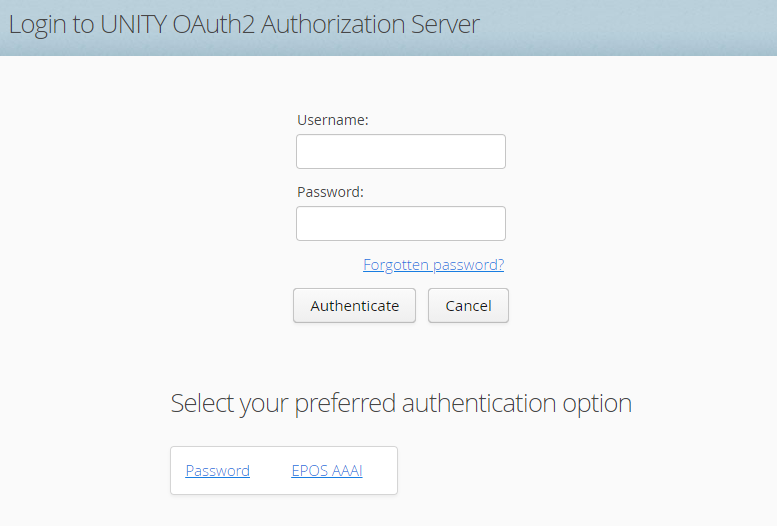Viewport: 777px width, 526px height.
Task: Select the Password authentication option
Action: pyautogui.click(x=218, y=470)
